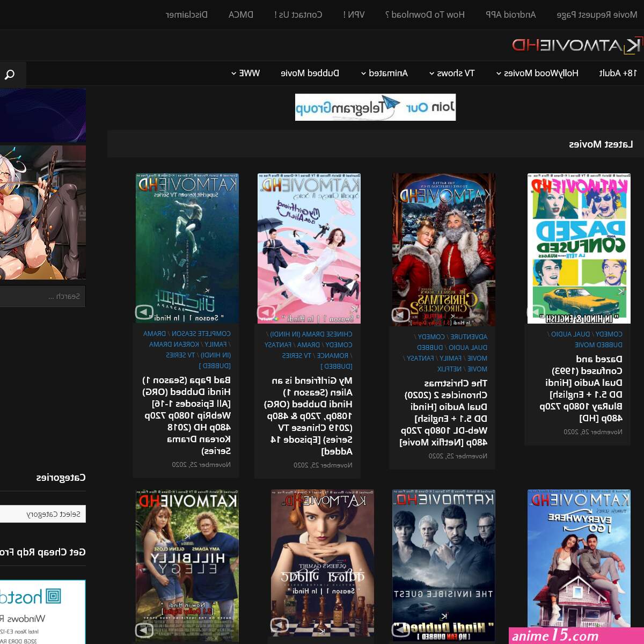Click DUAL AUDIO tag under Dazed and Confused

[570, 334]
